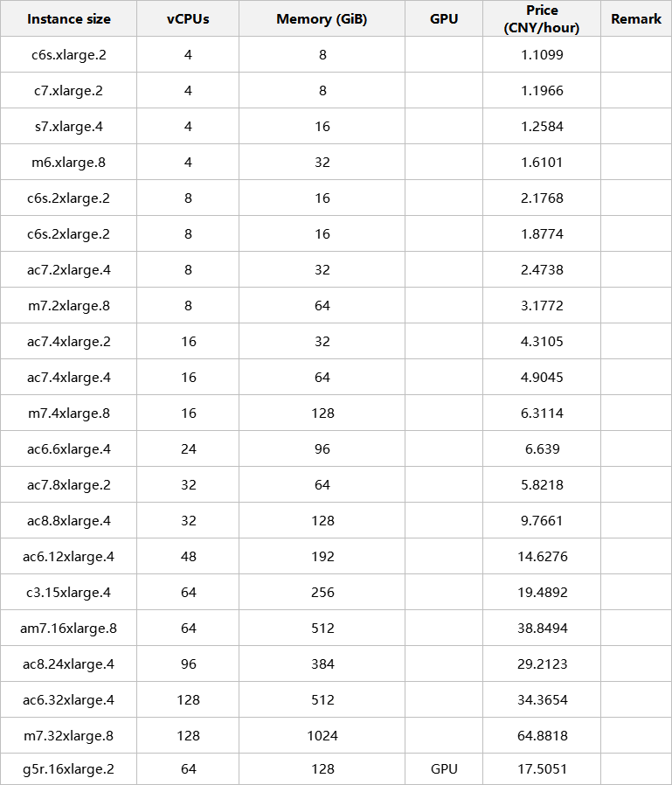The image size is (672, 785).
Task: Select the g5r.16xlarge.2 instance row name
Action: coord(68,769)
